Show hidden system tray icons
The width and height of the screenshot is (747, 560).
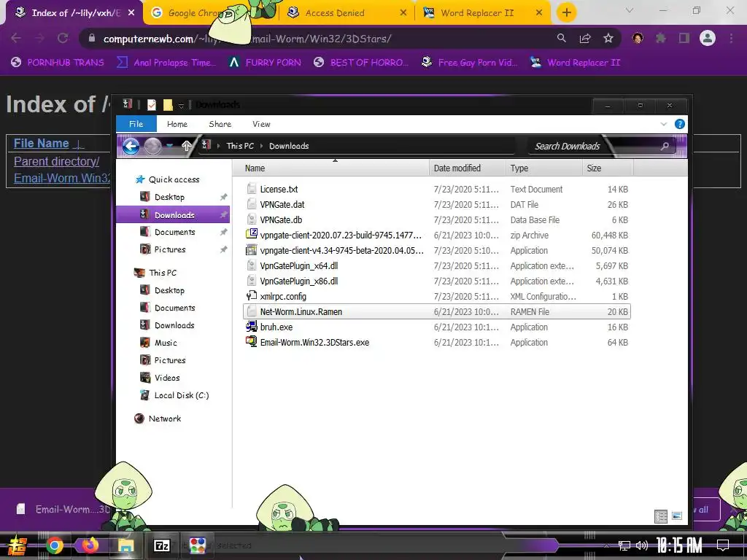[606, 545]
